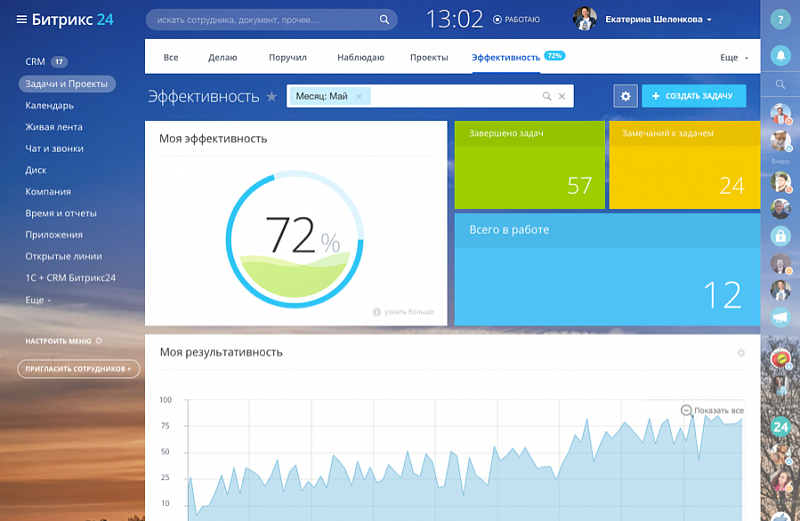This screenshot has width=800, height=521.
Task: Open the help question mark icon
Action: [x=780, y=20]
